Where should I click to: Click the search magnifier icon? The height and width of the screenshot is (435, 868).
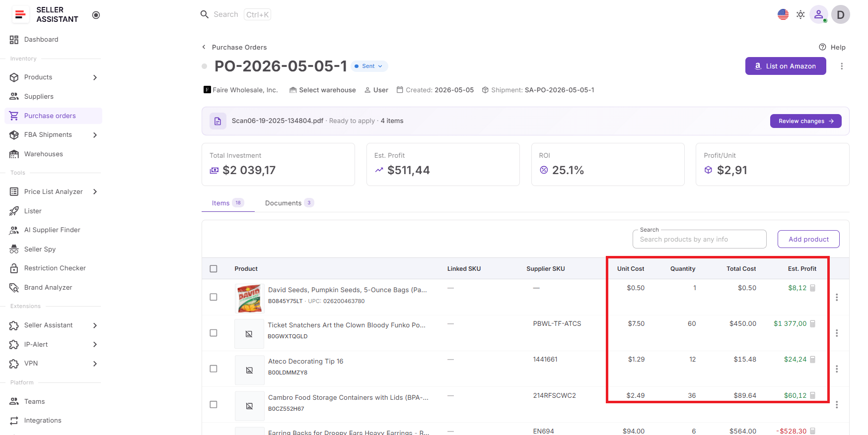[204, 14]
